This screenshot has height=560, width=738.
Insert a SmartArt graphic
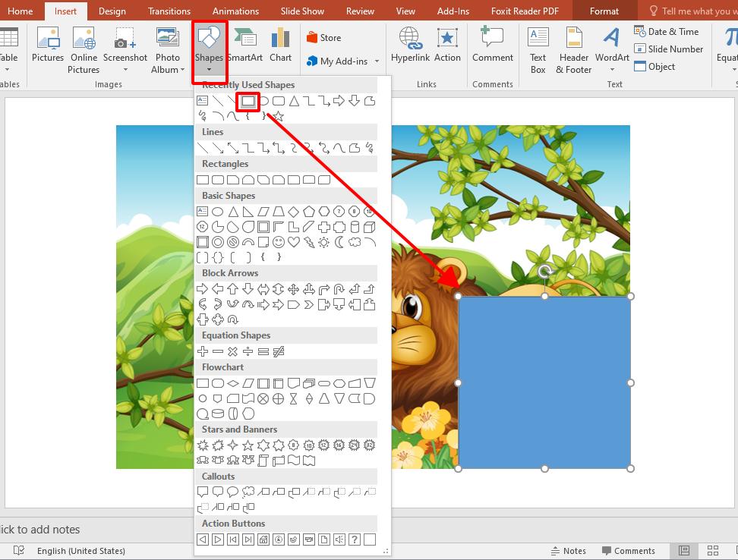[x=244, y=43]
